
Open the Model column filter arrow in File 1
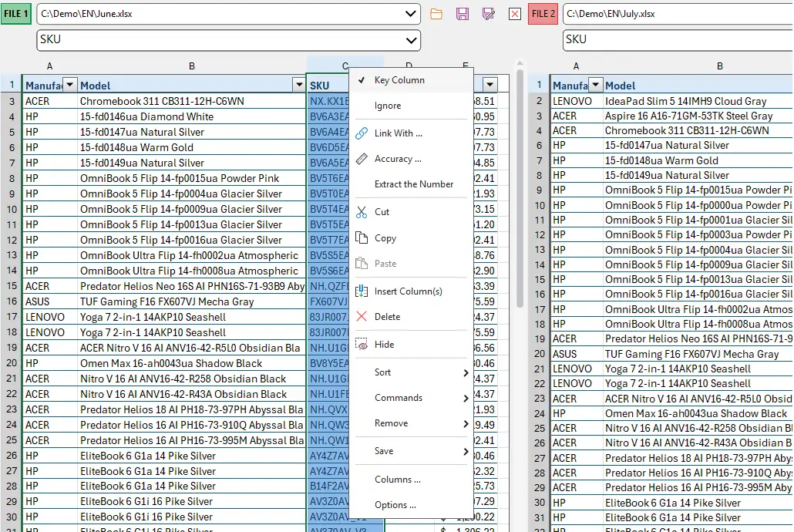click(x=299, y=85)
